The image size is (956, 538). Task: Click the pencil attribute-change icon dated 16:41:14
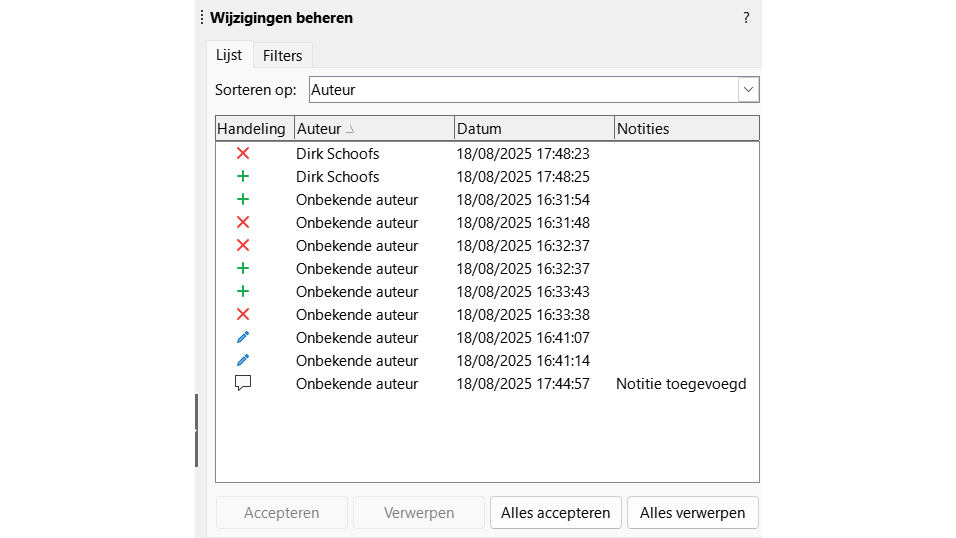(x=243, y=361)
